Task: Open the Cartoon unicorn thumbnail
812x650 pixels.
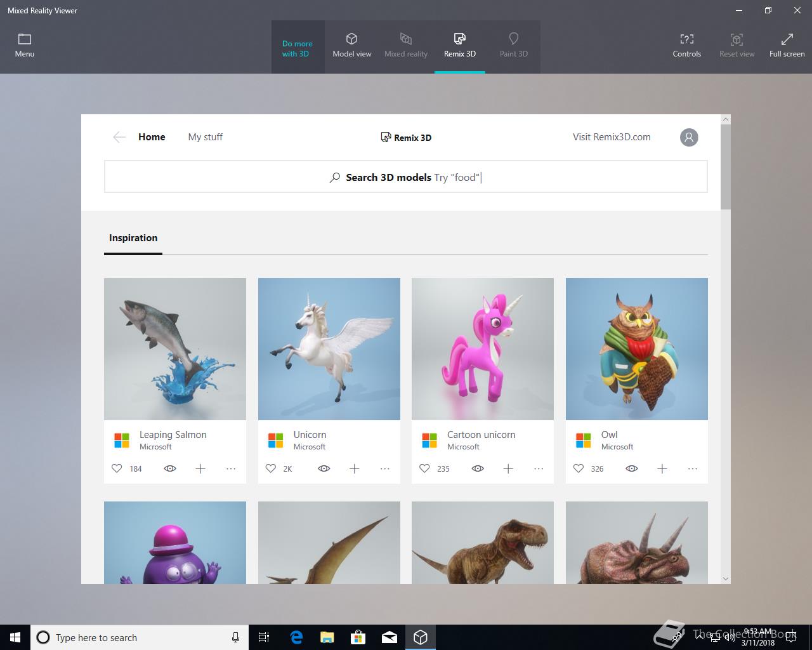Action: 483,349
